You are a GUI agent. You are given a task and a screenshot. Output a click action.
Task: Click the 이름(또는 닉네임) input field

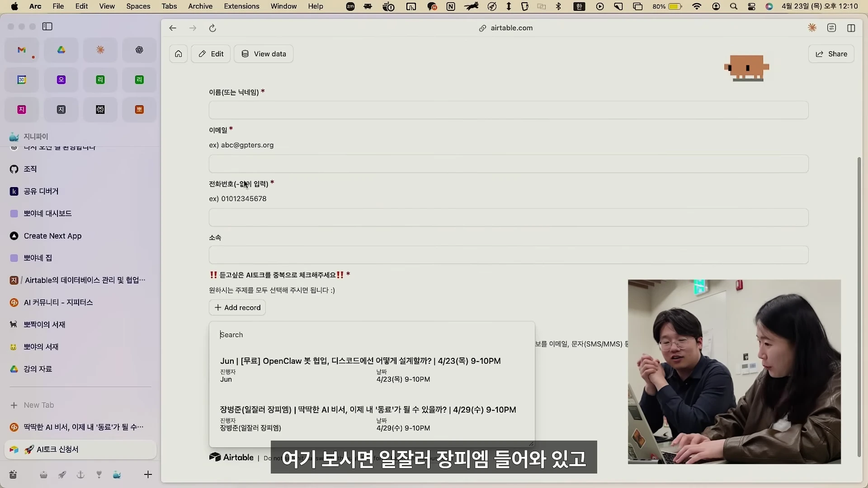tap(509, 110)
